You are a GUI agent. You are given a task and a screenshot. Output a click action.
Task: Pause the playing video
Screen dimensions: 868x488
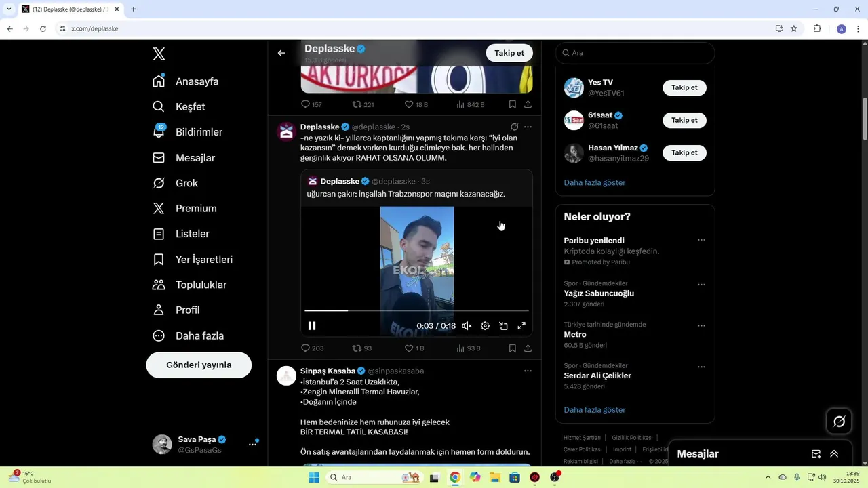point(312,326)
